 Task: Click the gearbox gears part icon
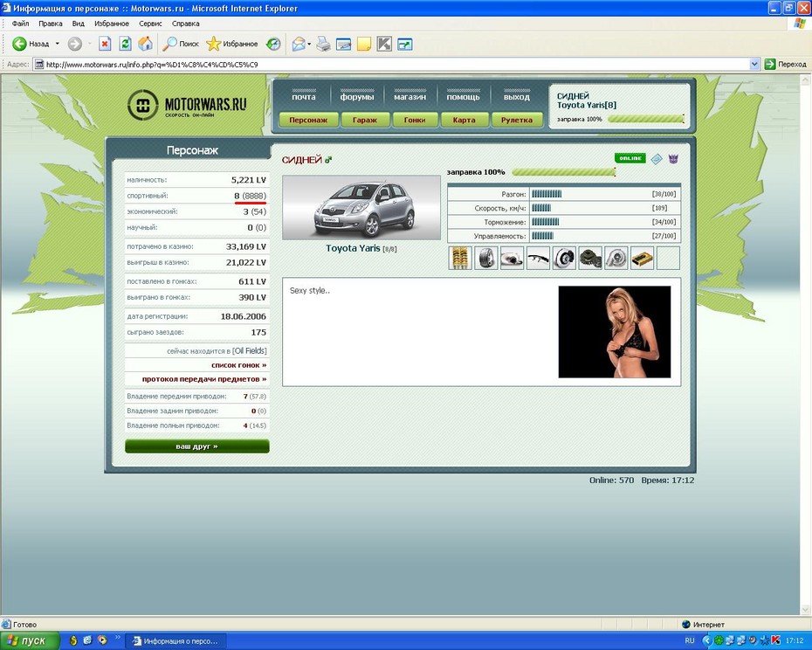[x=590, y=258]
